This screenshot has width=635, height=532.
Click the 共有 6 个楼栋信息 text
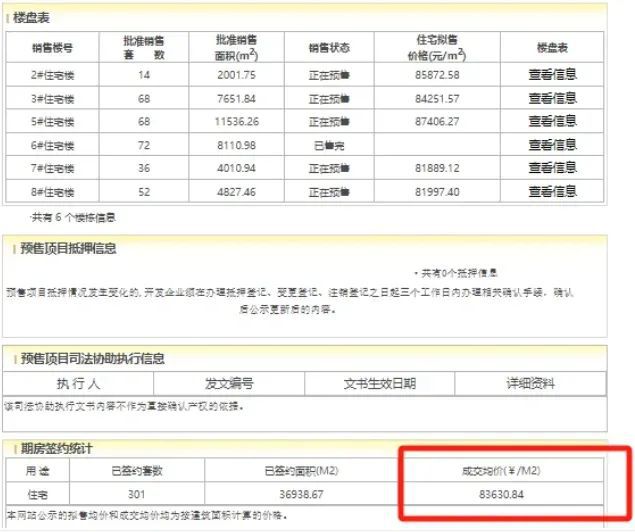[73, 217]
